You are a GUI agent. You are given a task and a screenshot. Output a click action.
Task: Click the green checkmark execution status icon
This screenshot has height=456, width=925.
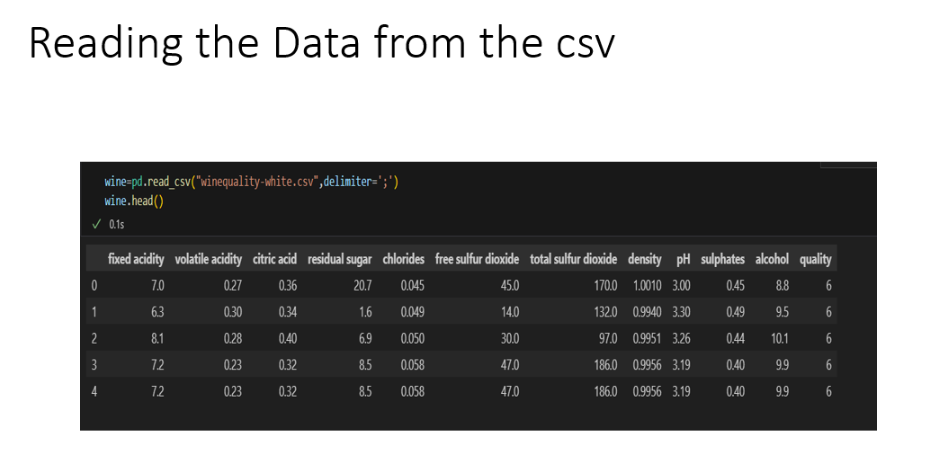(97, 224)
